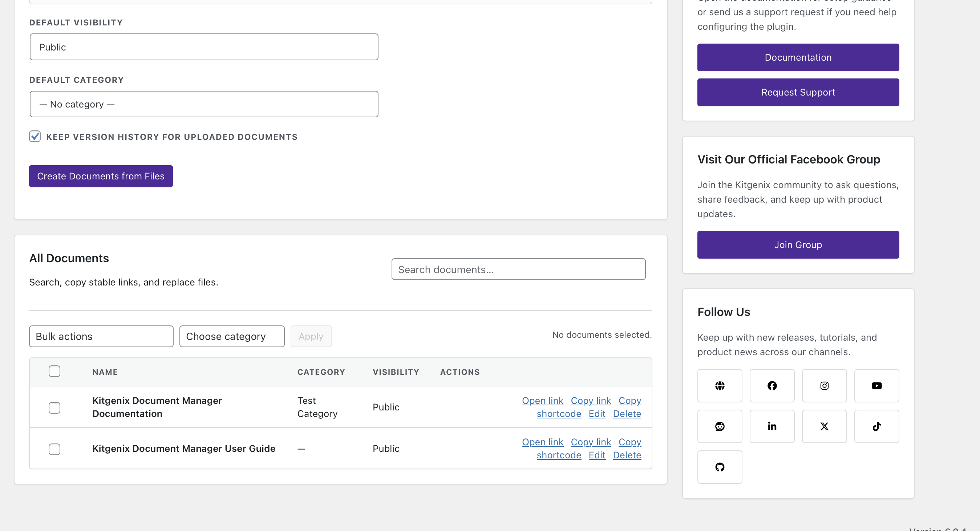Edit the Kitgenix Document Manager Documentation entry

coord(597,414)
